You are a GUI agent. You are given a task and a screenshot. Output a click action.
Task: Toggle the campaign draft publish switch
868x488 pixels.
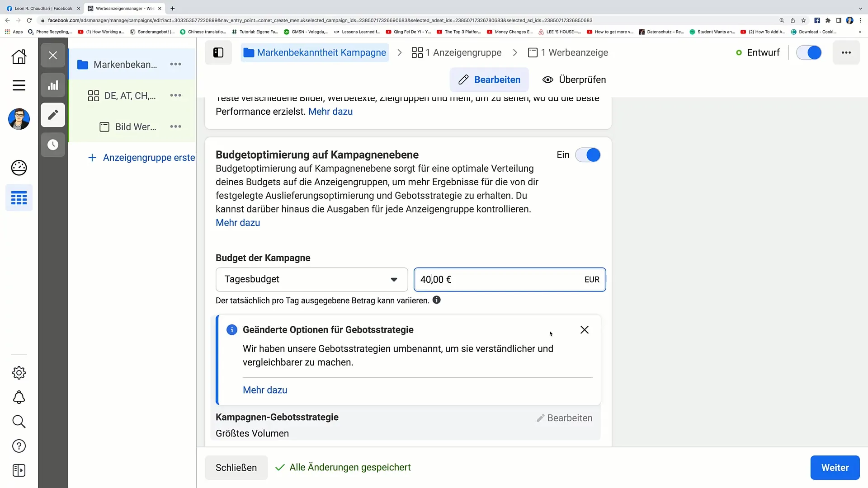tap(812, 52)
